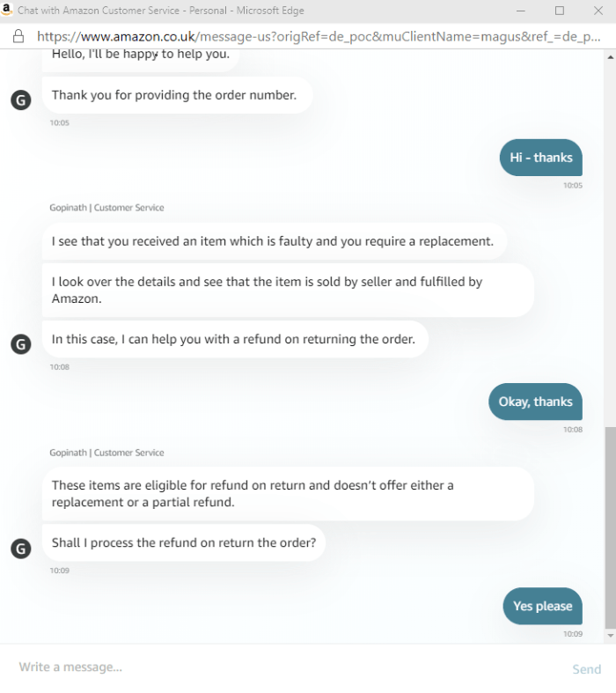The height and width of the screenshot is (693, 616).
Task: Click the 'Yes please' sent message bubble
Action: 542,606
